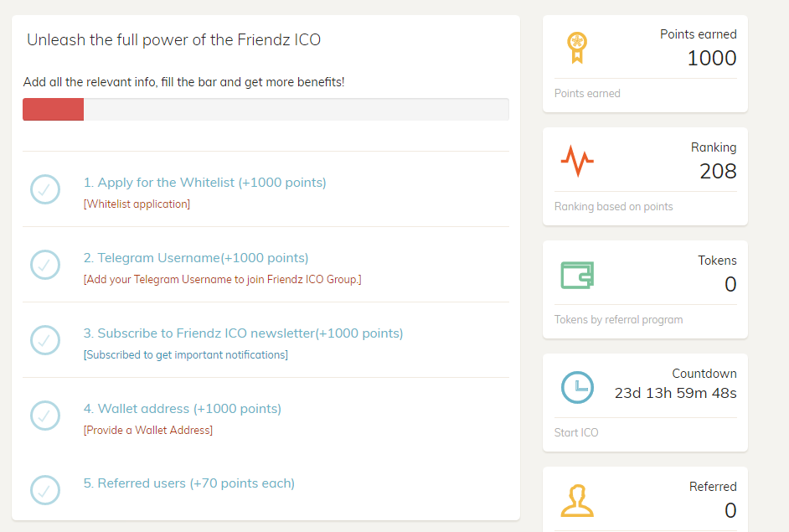Click the Wallet address checkmark circle
This screenshot has height=532, width=789.
45,416
